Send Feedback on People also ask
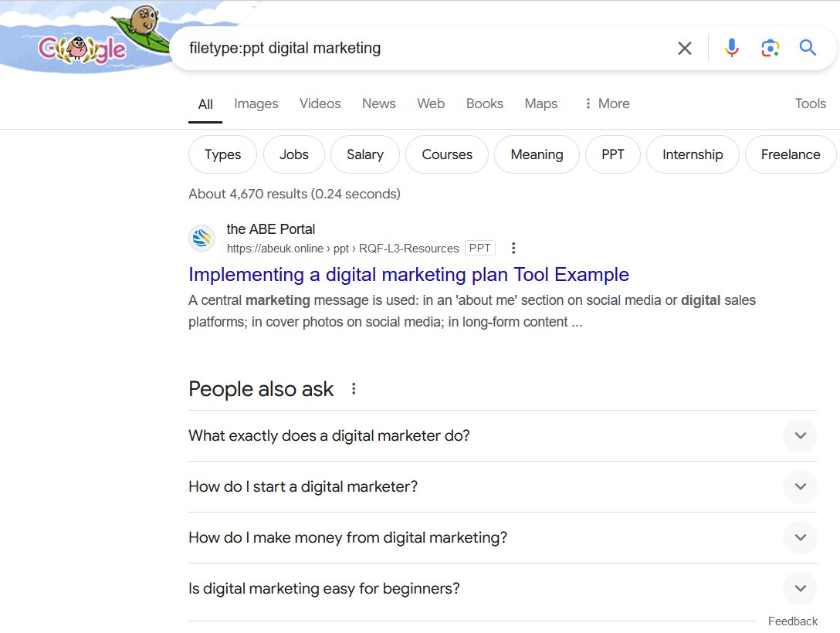The height and width of the screenshot is (633, 840). coord(792,621)
